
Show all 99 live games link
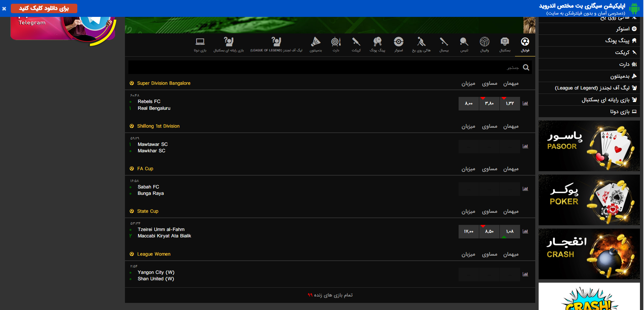(330, 295)
